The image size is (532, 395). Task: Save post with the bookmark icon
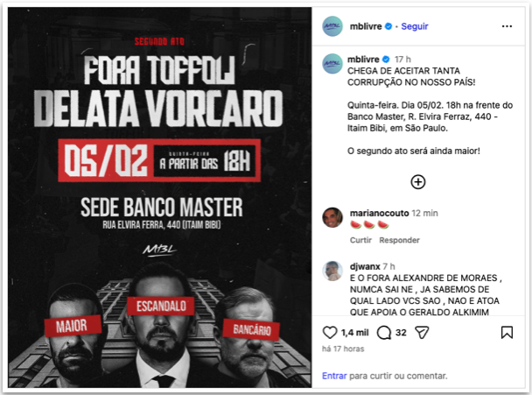point(507,332)
